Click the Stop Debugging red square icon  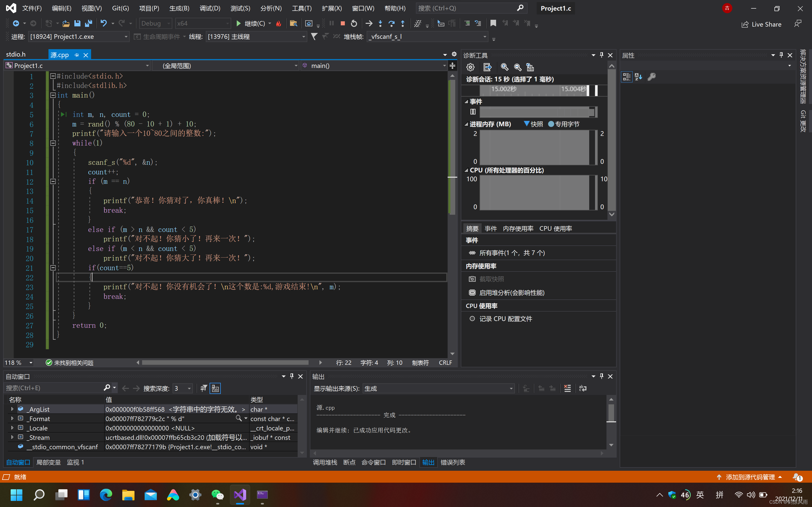tap(343, 24)
